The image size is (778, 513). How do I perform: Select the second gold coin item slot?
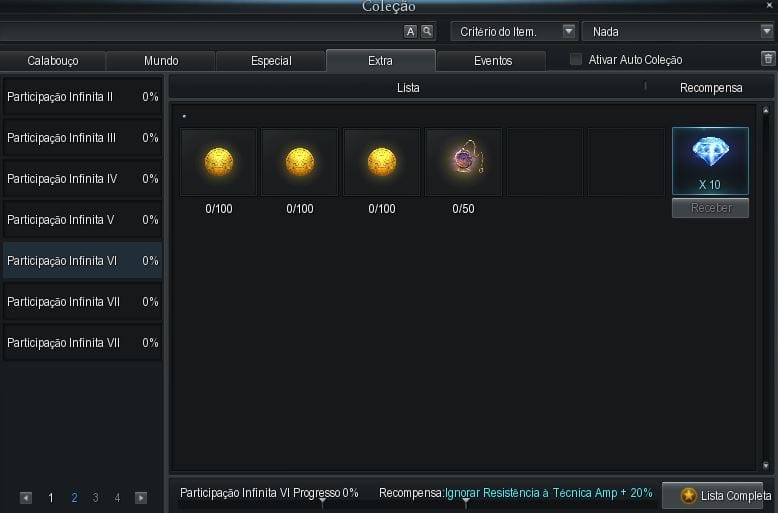(x=300, y=162)
